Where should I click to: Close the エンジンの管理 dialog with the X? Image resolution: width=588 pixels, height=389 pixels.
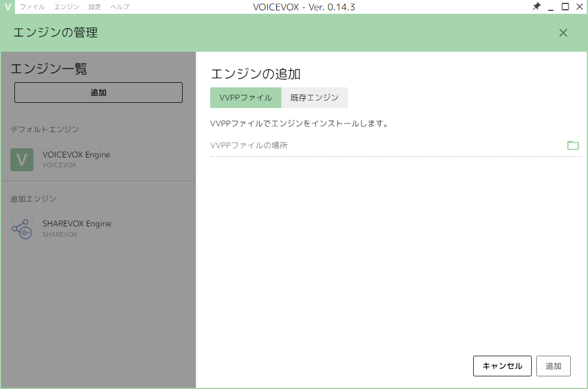tap(563, 33)
